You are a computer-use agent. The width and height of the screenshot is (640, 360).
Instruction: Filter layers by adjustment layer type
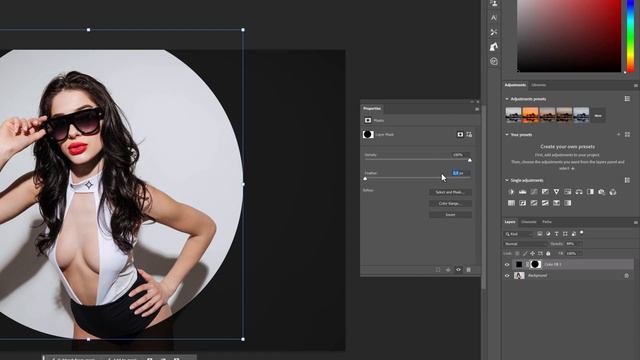[x=548, y=234]
